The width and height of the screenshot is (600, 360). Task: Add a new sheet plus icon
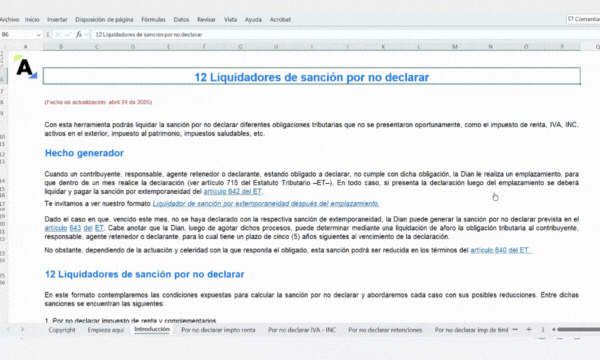click(x=528, y=329)
